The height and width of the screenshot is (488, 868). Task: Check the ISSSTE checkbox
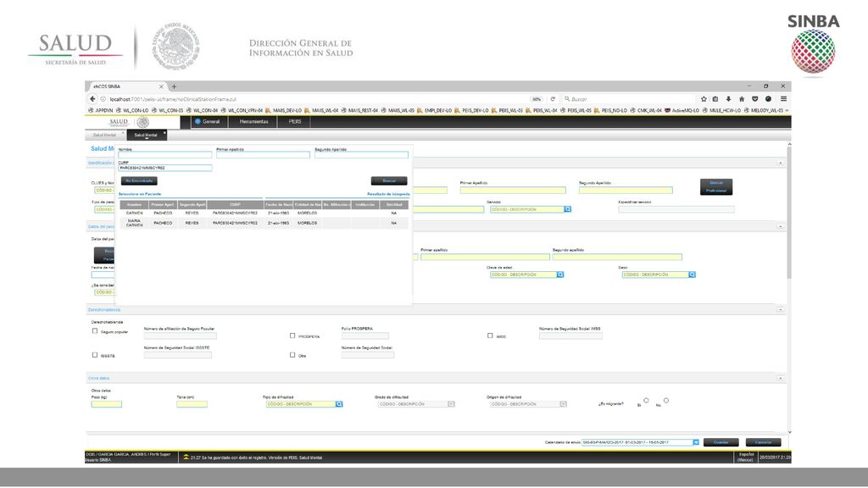pos(95,355)
